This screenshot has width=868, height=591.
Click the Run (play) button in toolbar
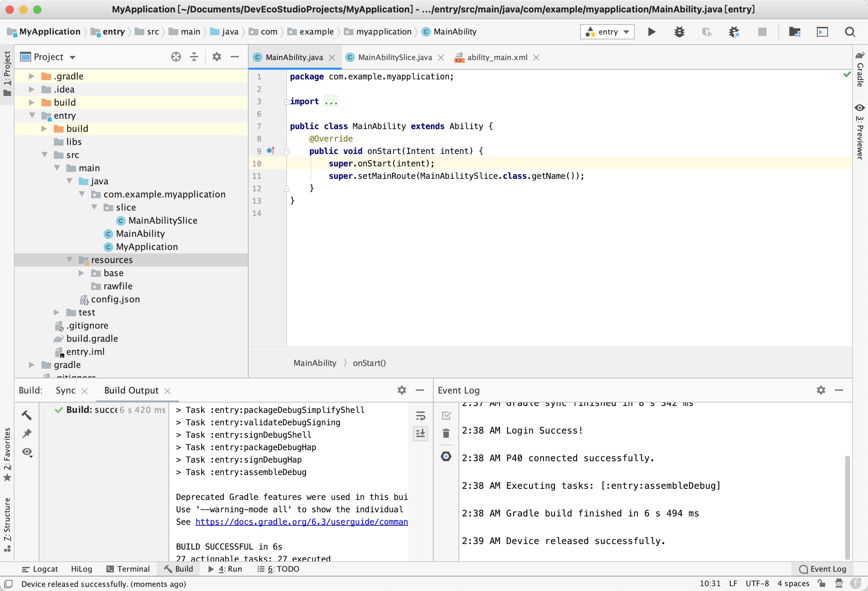pos(651,32)
